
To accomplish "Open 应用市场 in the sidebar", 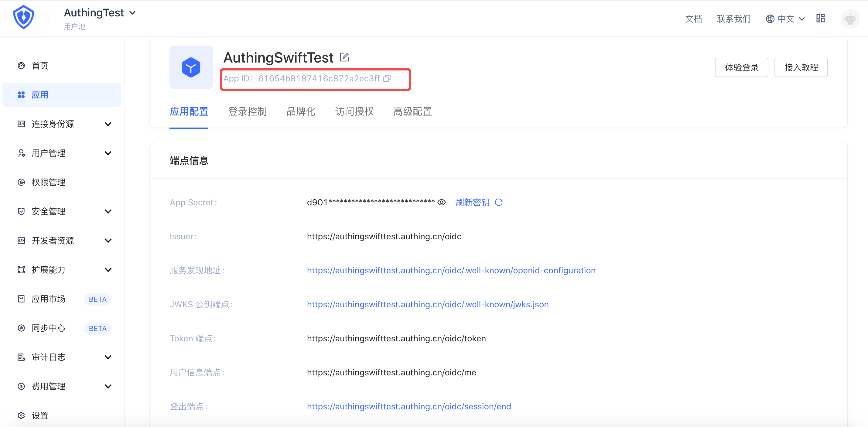I will tap(62, 299).
